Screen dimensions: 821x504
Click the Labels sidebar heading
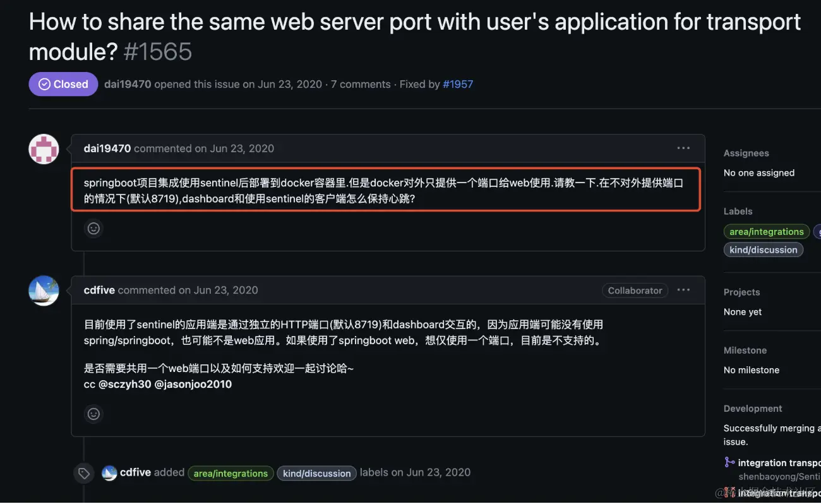pos(738,211)
